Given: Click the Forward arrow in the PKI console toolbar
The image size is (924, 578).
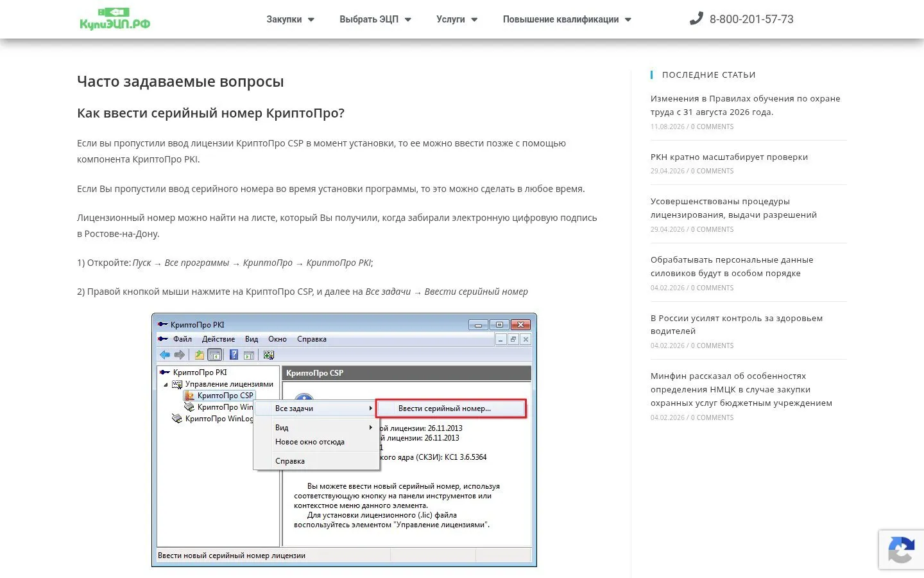Looking at the screenshot, I should 180,355.
